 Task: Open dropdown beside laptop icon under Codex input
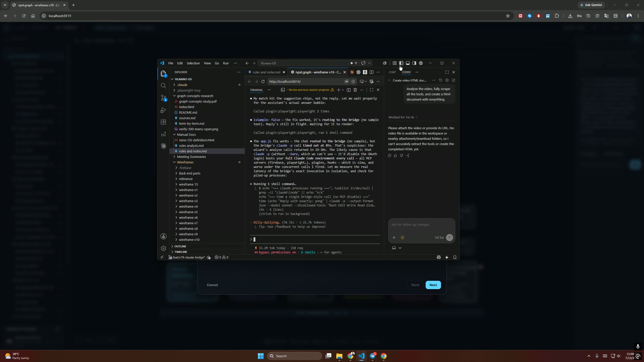click(400, 248)
